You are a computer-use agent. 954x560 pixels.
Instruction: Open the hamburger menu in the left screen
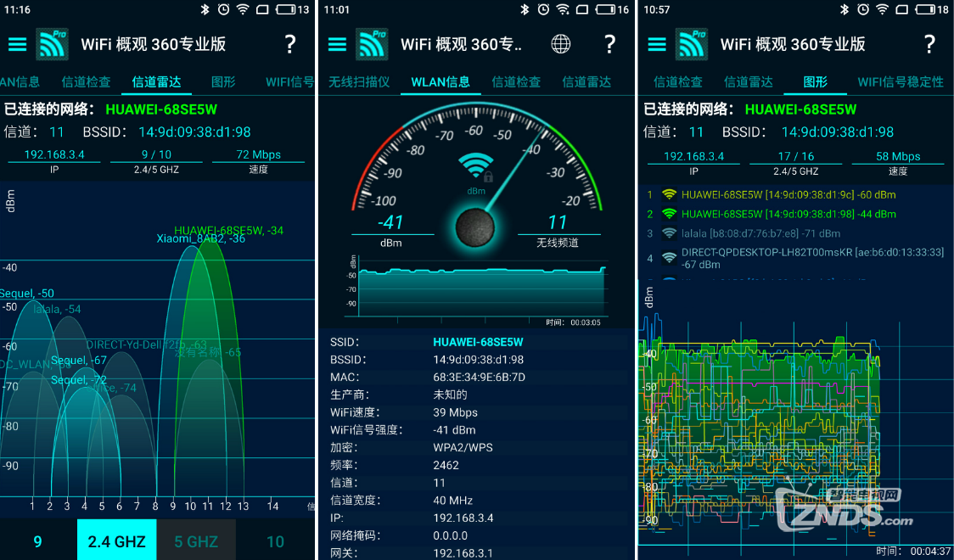(17, 44)
